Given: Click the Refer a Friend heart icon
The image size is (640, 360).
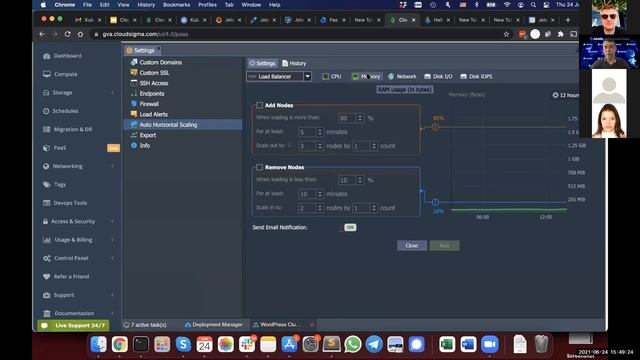Looking at the screenshot, I should [47, 276].
